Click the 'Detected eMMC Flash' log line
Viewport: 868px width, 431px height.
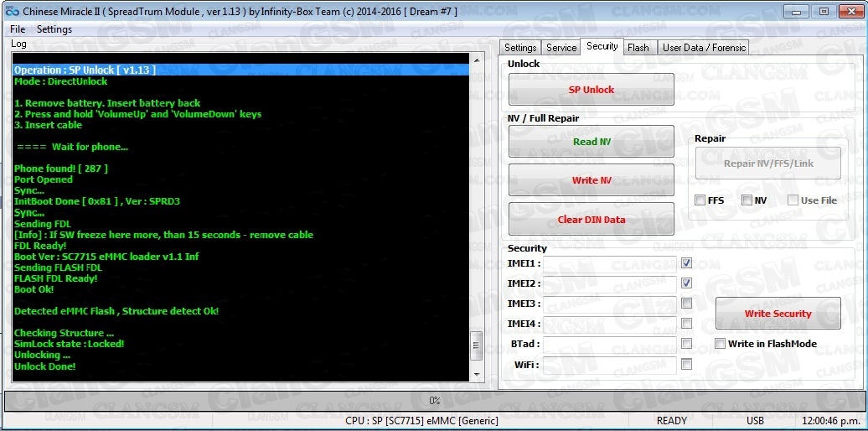[x=116, y=311]
